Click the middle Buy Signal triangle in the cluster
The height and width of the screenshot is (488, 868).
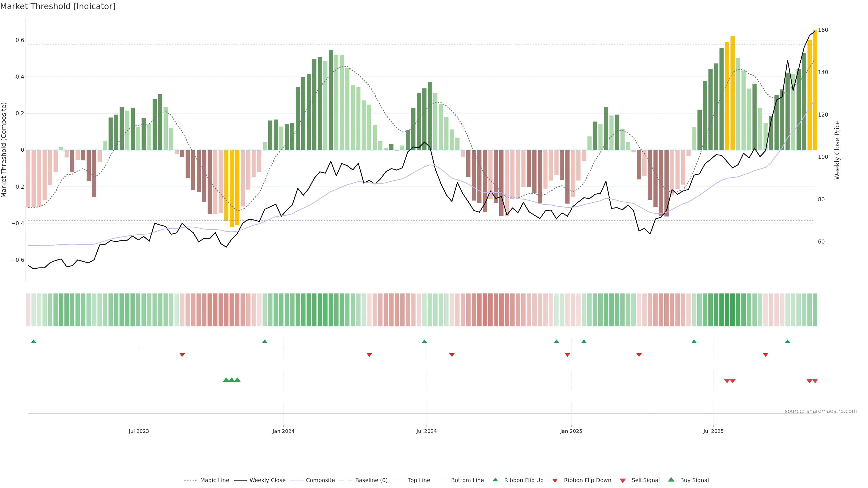(x=231, y=380)
